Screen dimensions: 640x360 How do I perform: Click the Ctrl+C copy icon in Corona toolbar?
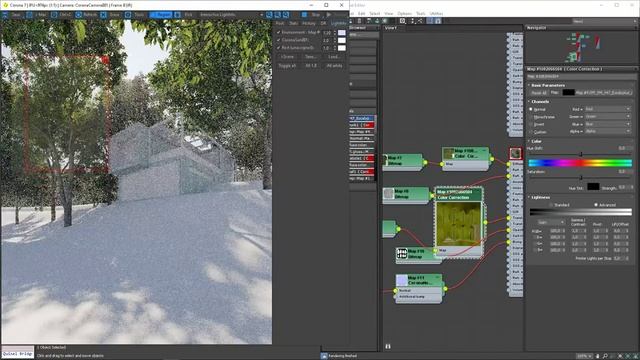[54, 15]
